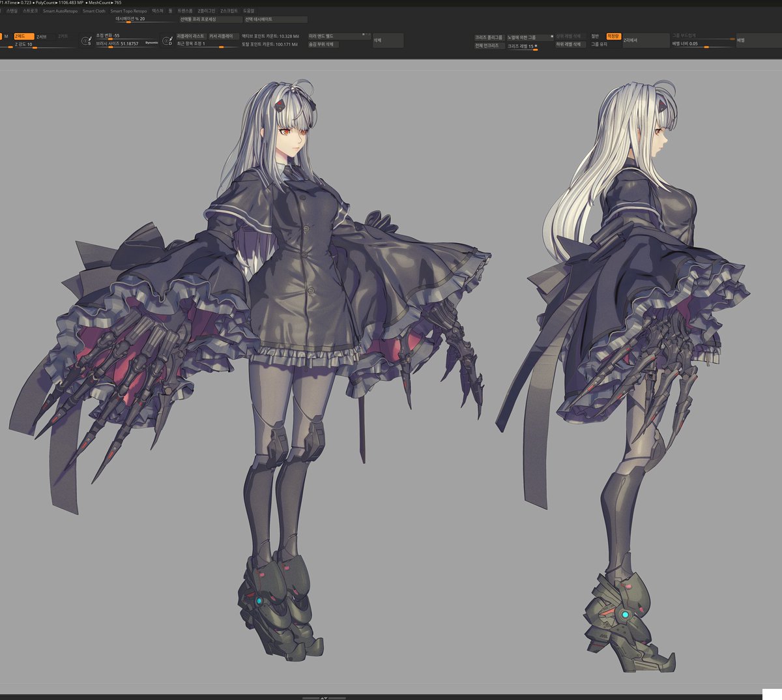Open the Smart AutoRetopo menu
Viewport: 782px width, 700px height.
click(x=60, y=11)
